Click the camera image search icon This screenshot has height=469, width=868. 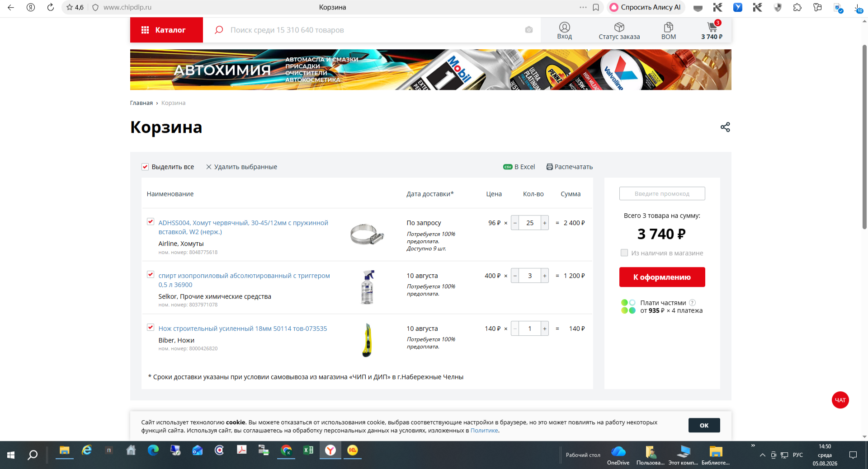(529, 30)
